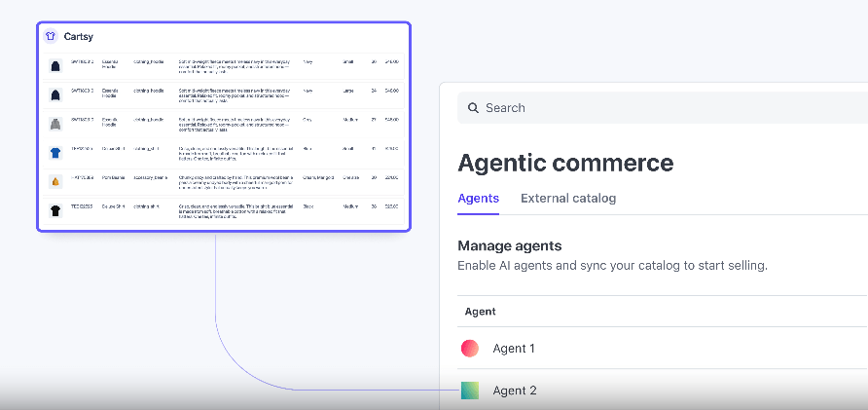Viewport: 868px width, 410px height.
Task: Click the Agentic commerce page heading
Action: 565,162
